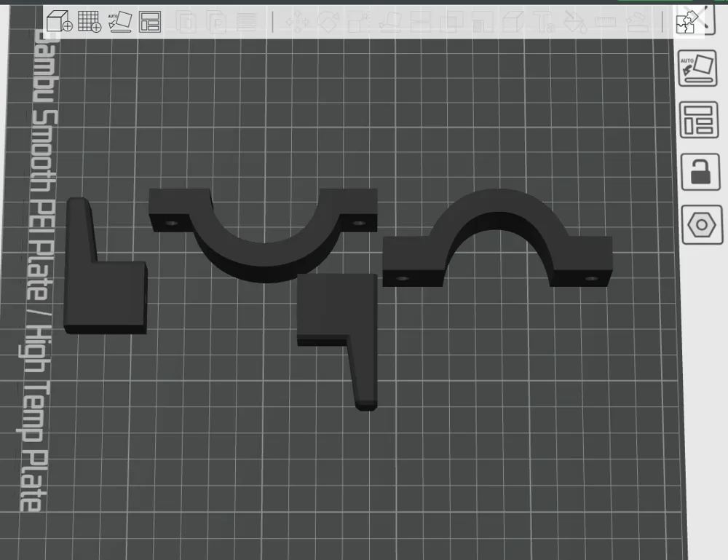Choose the Scale tool

(358, 22)
